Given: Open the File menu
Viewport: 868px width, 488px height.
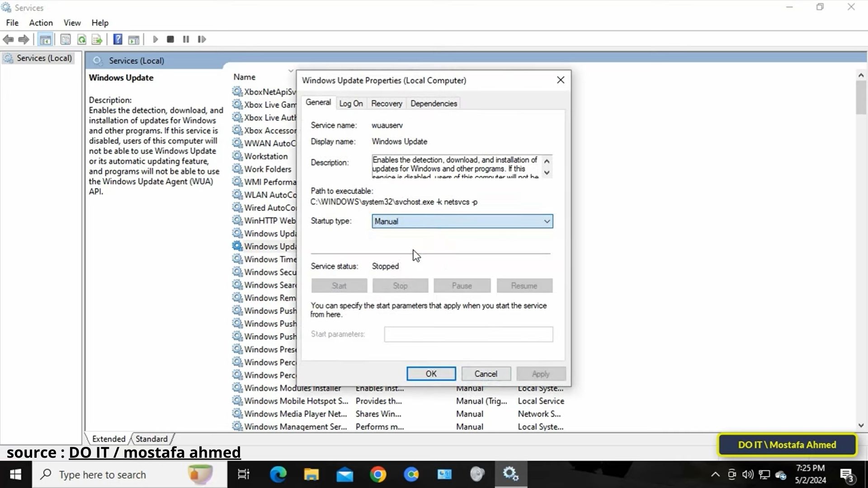Looking at the screenshot, I should point(12,23).
